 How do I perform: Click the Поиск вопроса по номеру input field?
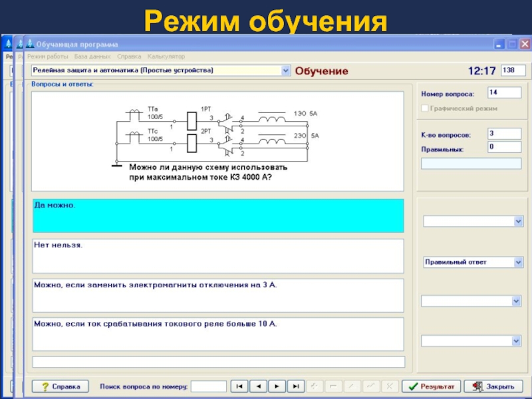tap(208, 386)
